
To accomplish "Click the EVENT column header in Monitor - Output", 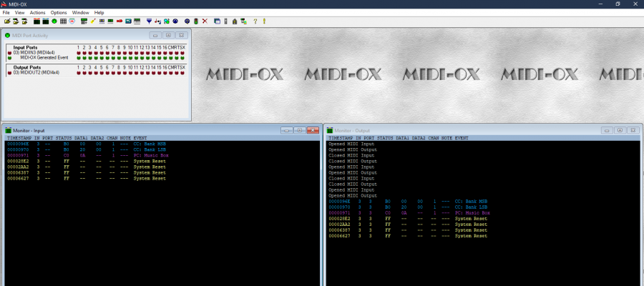I will [x=462, y=138].
